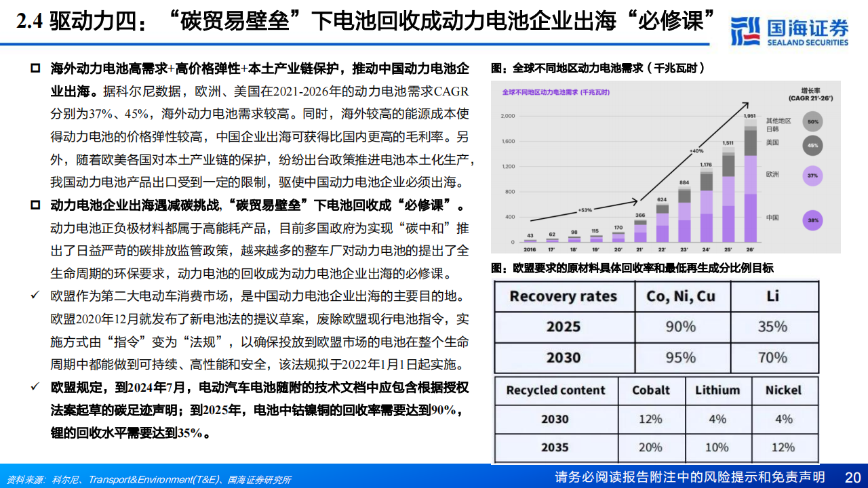Click the +40% growth annotation
Screen dimensions: 868x488
[696, 150]
